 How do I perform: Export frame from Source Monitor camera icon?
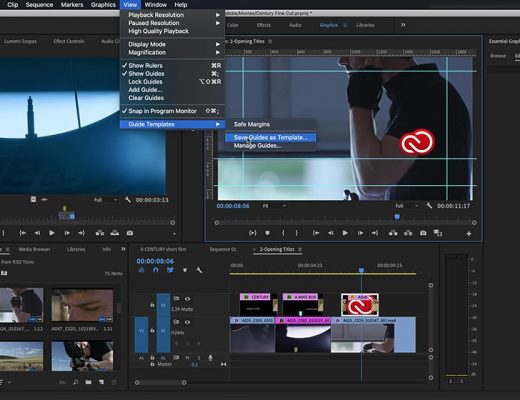pyautogui.click(x=130, y=233)
